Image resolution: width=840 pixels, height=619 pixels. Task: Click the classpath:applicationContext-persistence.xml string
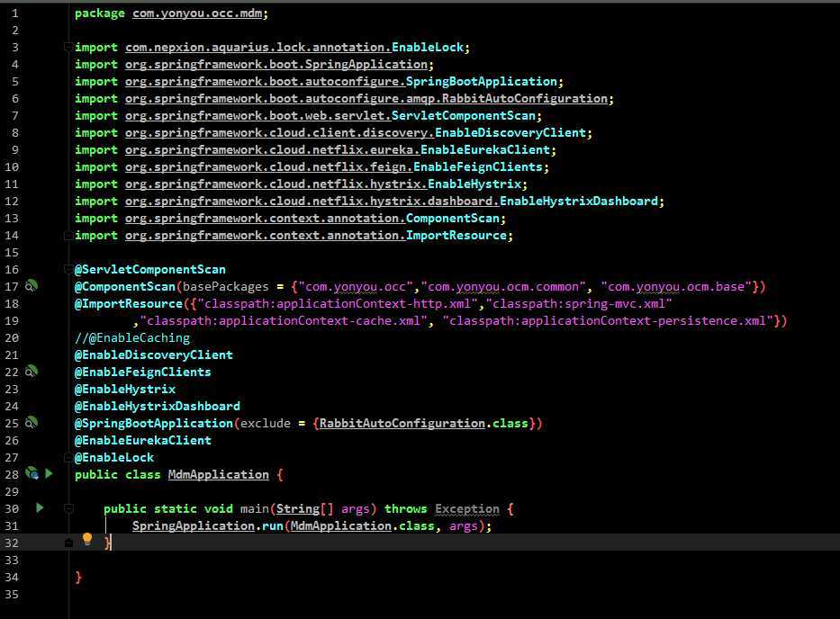(x=608, y=320)
